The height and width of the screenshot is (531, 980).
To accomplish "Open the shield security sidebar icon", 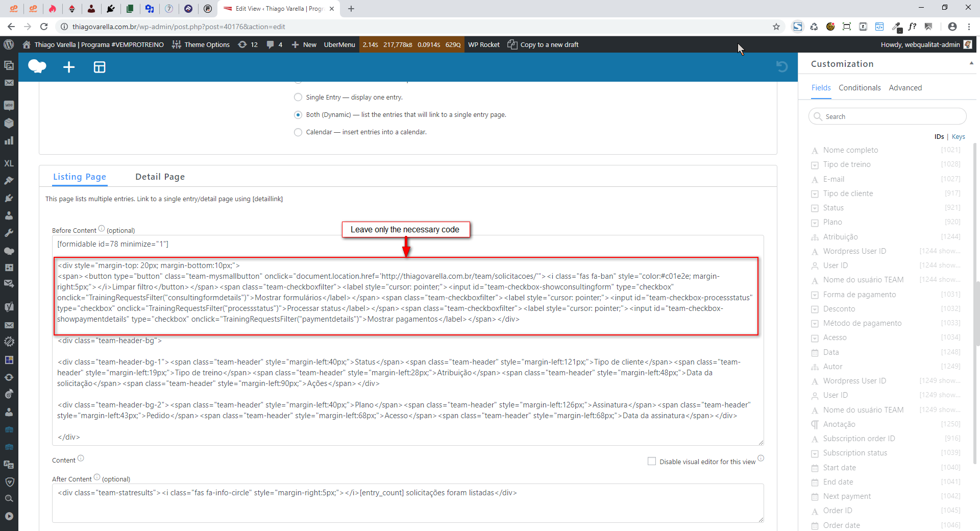I will (x=9, y=482).
